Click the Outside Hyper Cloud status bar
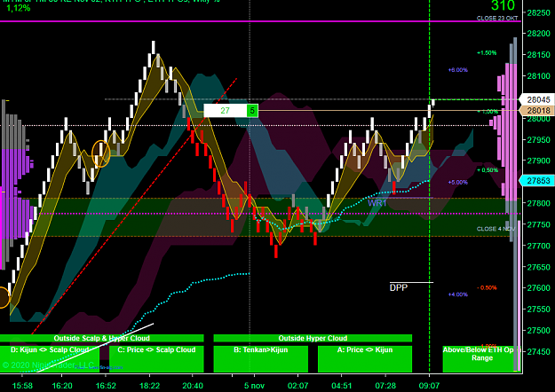 pos(313,338)
